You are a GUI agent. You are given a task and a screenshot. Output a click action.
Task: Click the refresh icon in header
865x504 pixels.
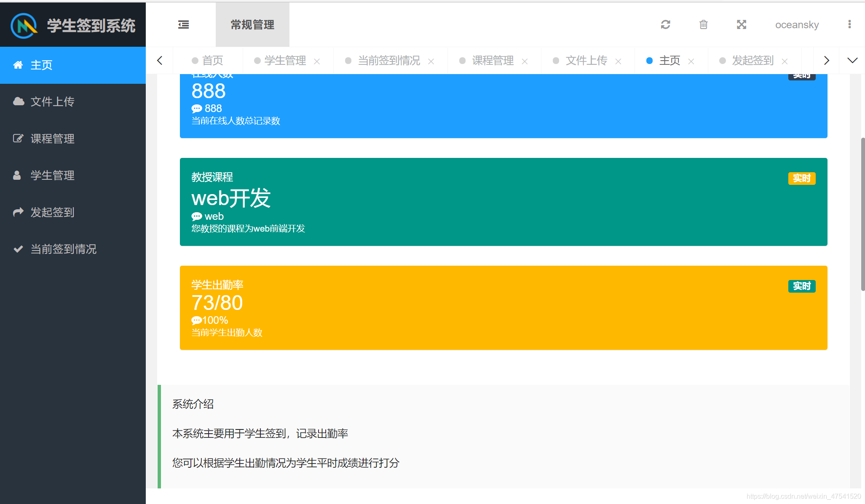tap(665, 25)
